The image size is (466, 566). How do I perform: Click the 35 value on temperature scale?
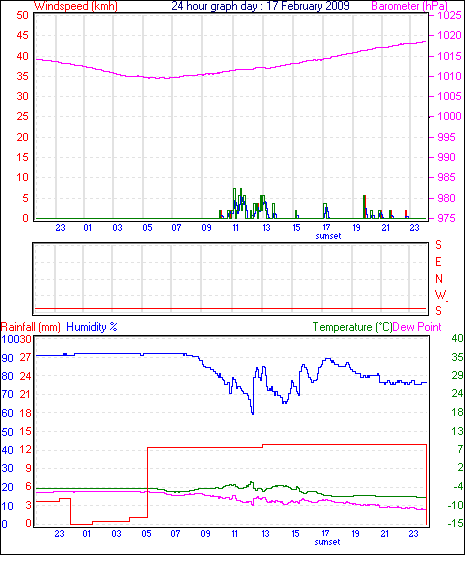(x=457, y=357)
